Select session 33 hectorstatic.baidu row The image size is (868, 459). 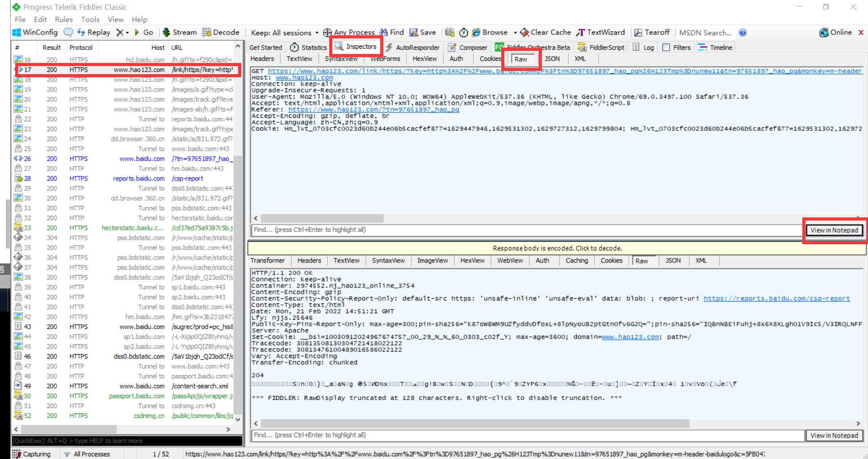[124, 228]
